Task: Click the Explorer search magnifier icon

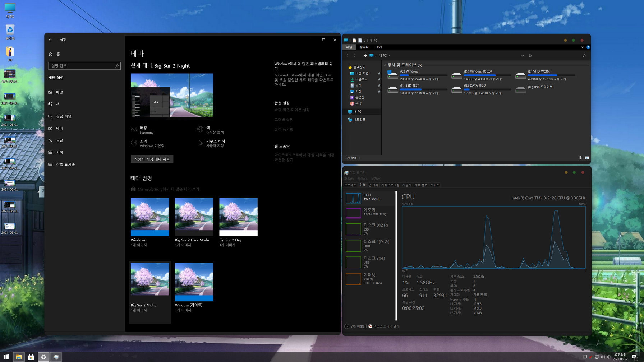Action: click(584, 56)
